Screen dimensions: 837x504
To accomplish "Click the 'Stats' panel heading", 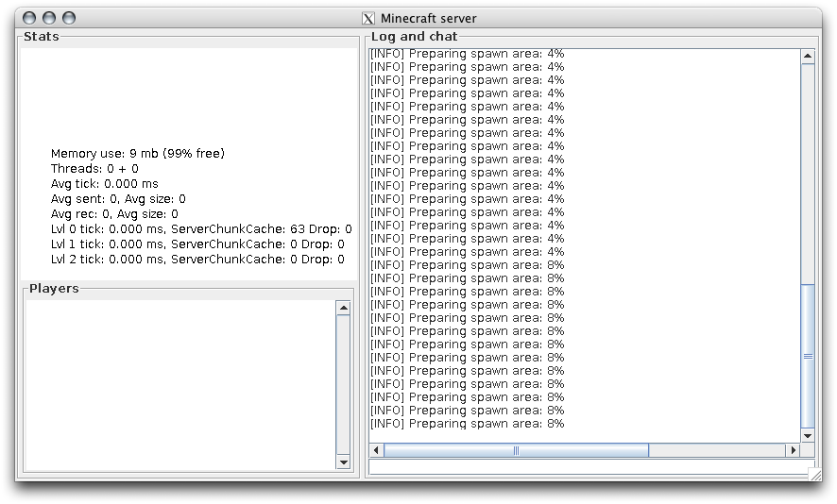I will pyautogui.click(x=42, y=36).
